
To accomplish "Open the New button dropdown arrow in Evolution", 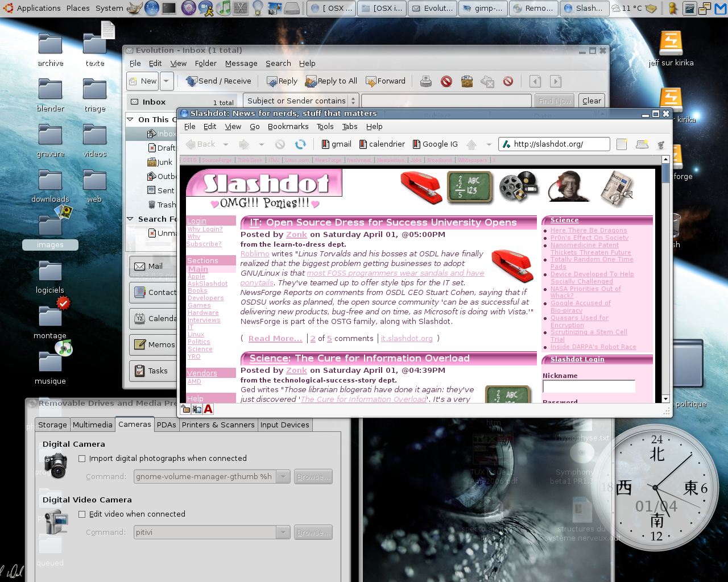I will (x=166, y=81).
